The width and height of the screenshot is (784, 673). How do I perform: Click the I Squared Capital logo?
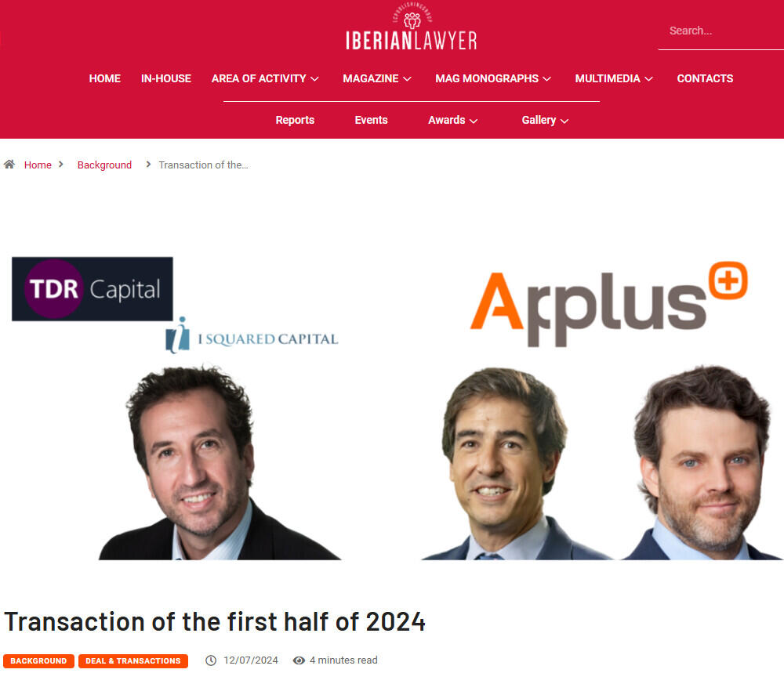click(252, 336)
